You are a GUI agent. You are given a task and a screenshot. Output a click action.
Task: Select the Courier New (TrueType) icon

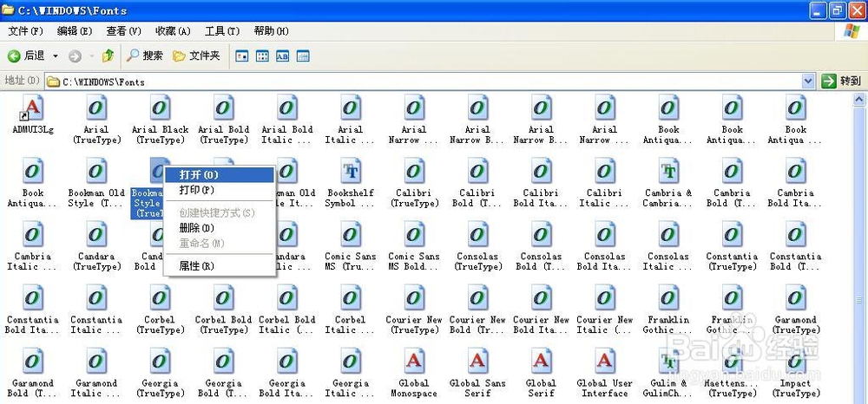(x=414, y=298)
